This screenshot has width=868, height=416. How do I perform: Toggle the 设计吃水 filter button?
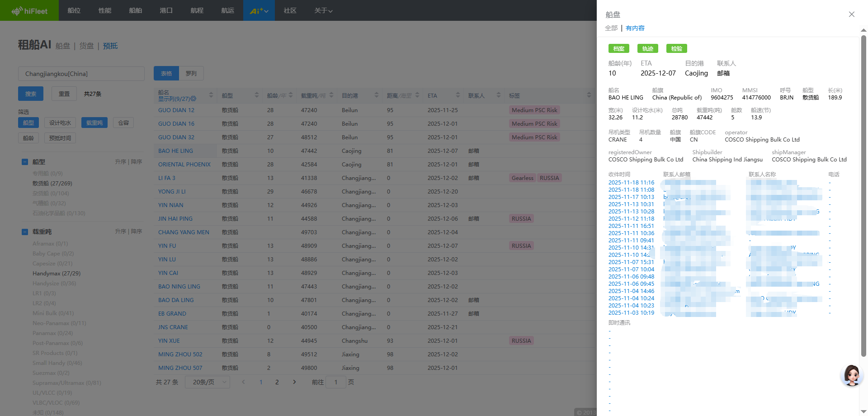pyautogui.click(x=60, y=123)
